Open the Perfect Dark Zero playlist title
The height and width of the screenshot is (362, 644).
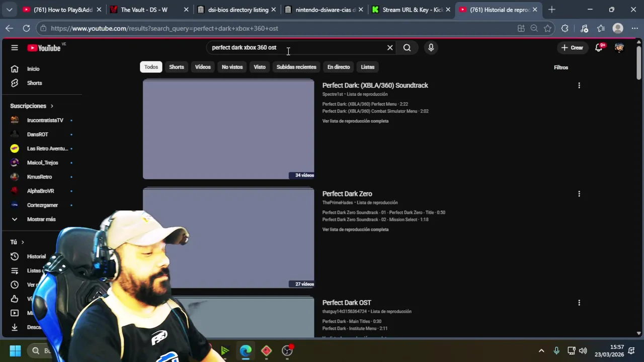pos(347,194)
